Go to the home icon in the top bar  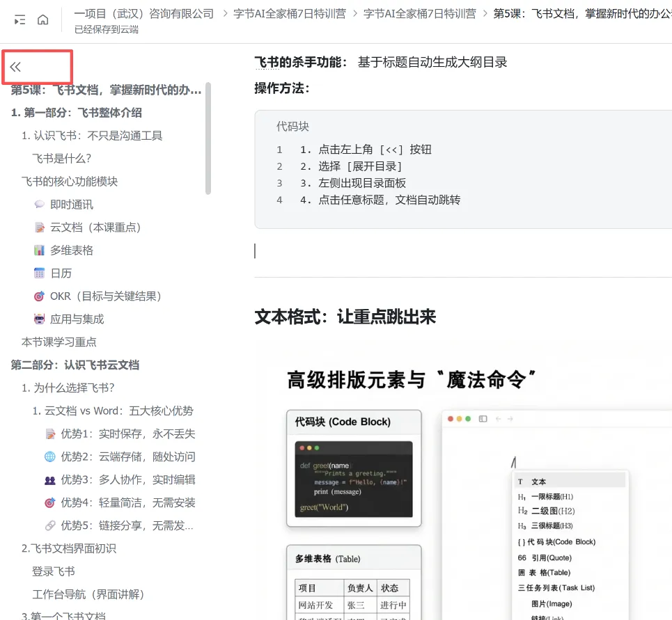pyautogui.click(x=43, y=19)
